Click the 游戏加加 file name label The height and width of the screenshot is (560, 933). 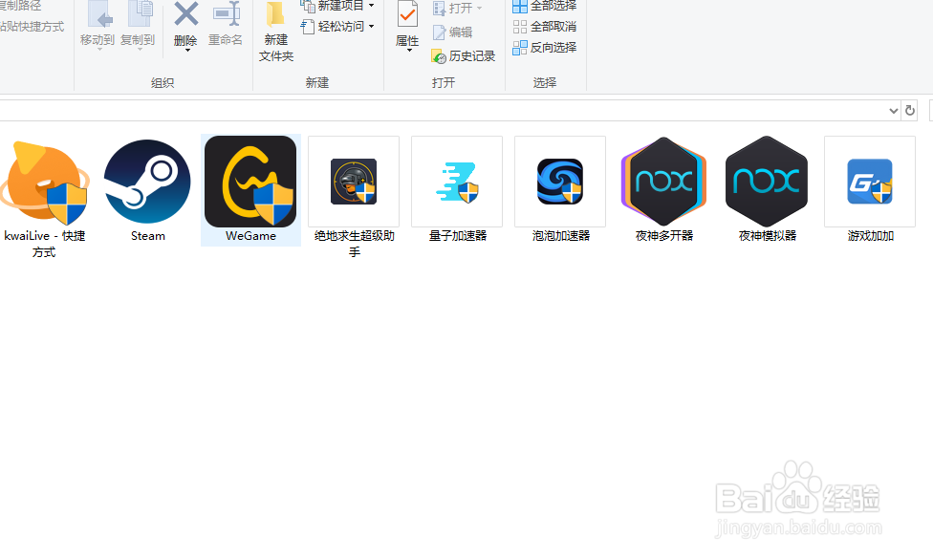[871, 236]
